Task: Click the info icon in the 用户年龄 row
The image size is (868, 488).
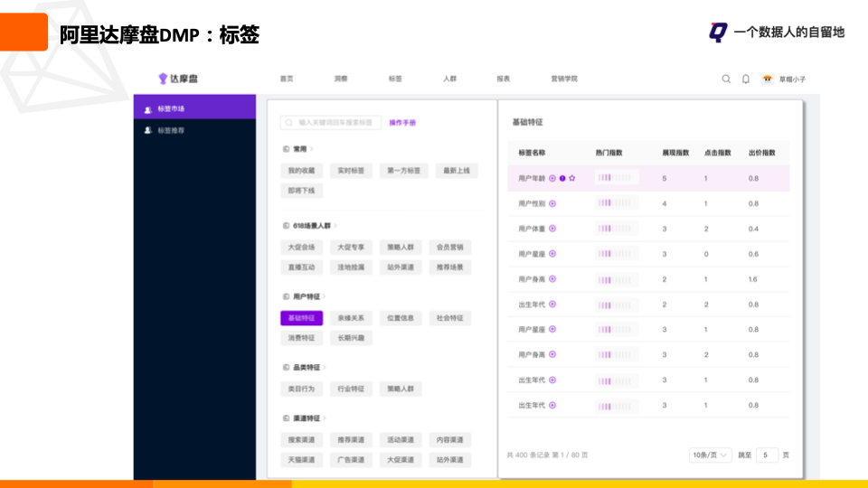Action: point(562,178)
